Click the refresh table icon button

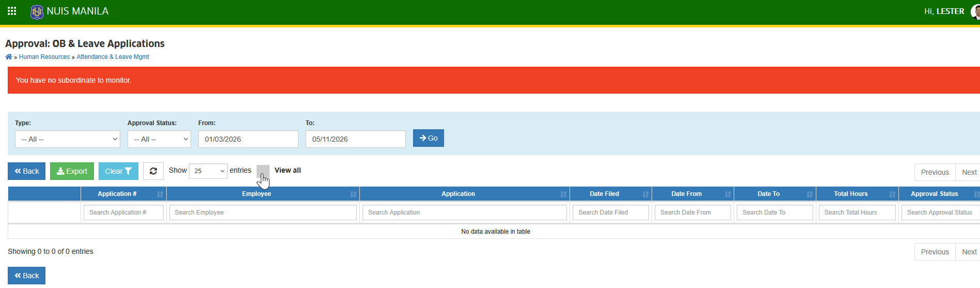point(153,171)
